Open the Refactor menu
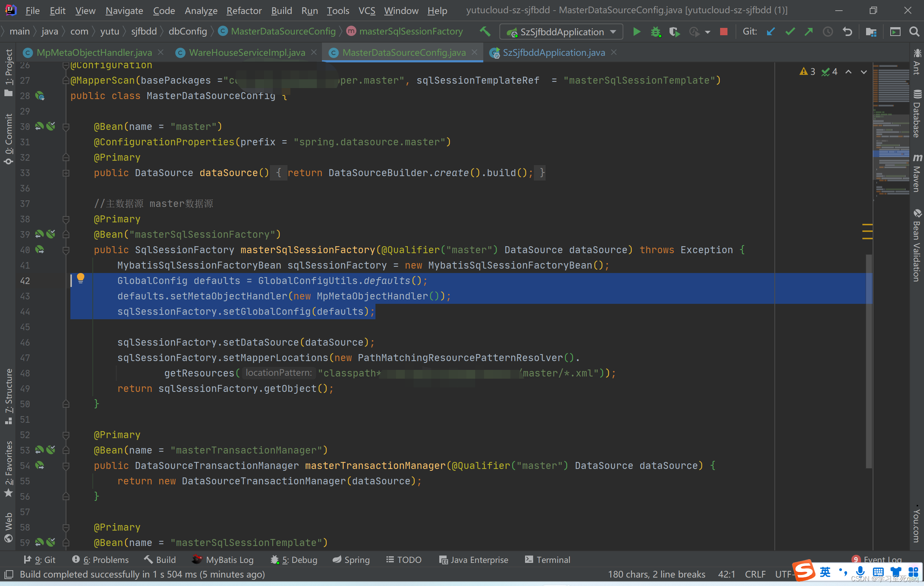 click(x=244, y=10)
